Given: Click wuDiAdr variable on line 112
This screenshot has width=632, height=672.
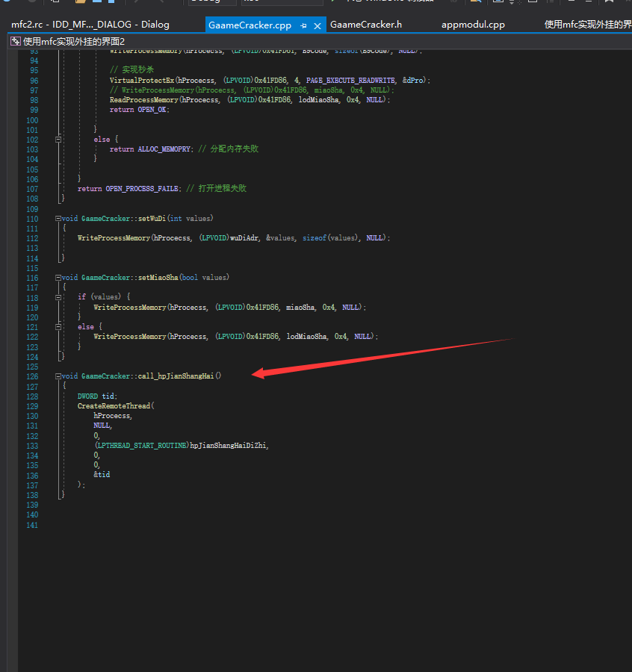Looking at the screenshot, I should [x=244, y=238].
